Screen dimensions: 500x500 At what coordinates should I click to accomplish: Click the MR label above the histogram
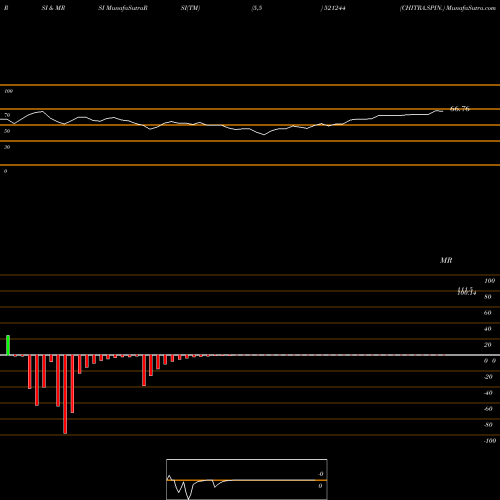(446, 260)
